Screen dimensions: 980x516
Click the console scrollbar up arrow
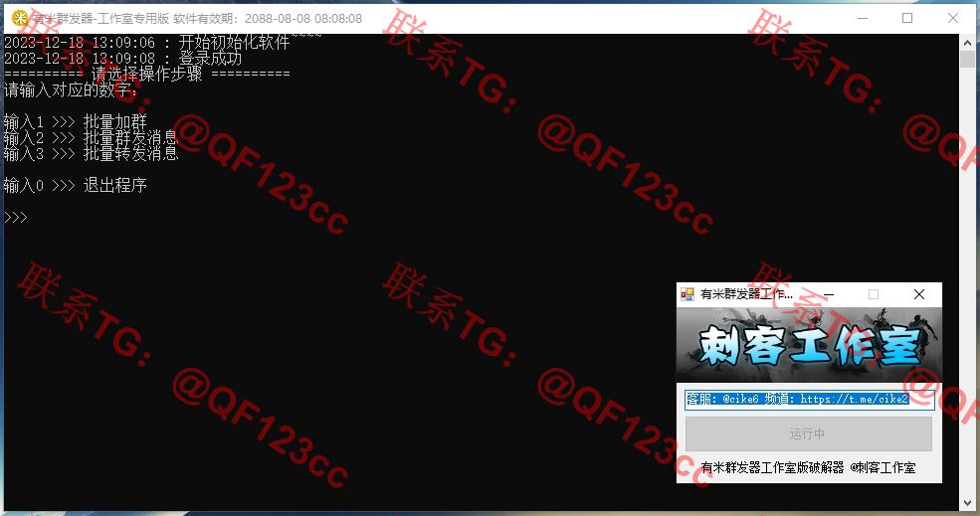click(967, 43)
